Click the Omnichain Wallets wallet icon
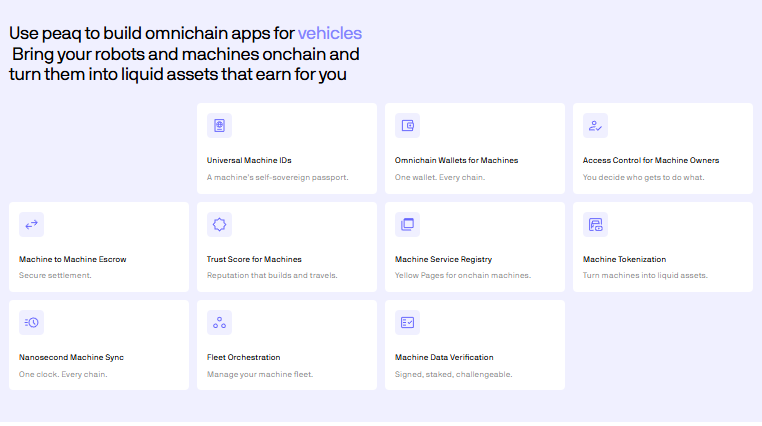The width and height of the screenshot is (762, 426). (407, 126)
